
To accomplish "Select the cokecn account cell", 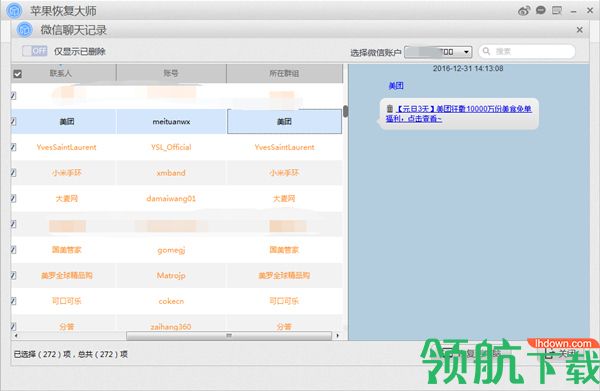I will click(171, 301).
